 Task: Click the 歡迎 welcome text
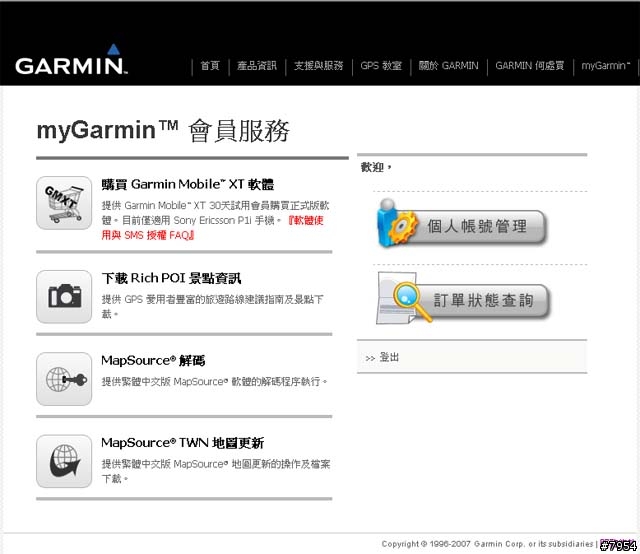[x=376, y=167]
